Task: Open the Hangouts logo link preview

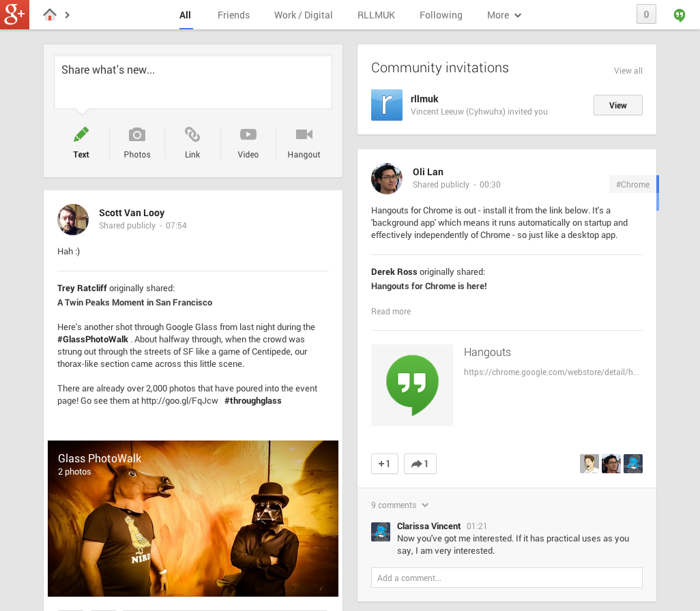Action: (411, 385)
